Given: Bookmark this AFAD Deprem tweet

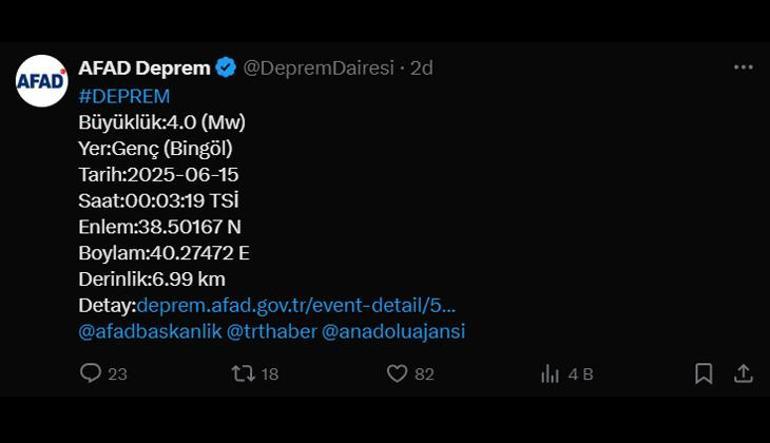Looking at the screenshot, I should tap(704, 374).
